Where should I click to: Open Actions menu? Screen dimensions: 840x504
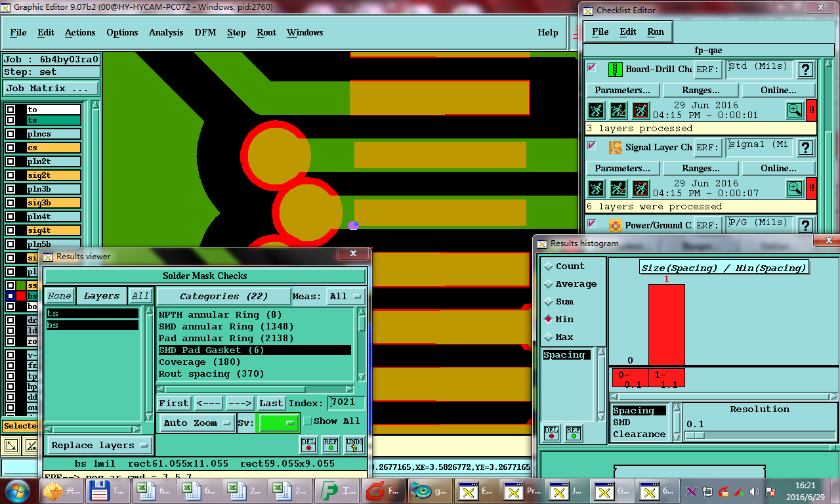[x=80, y=33]
